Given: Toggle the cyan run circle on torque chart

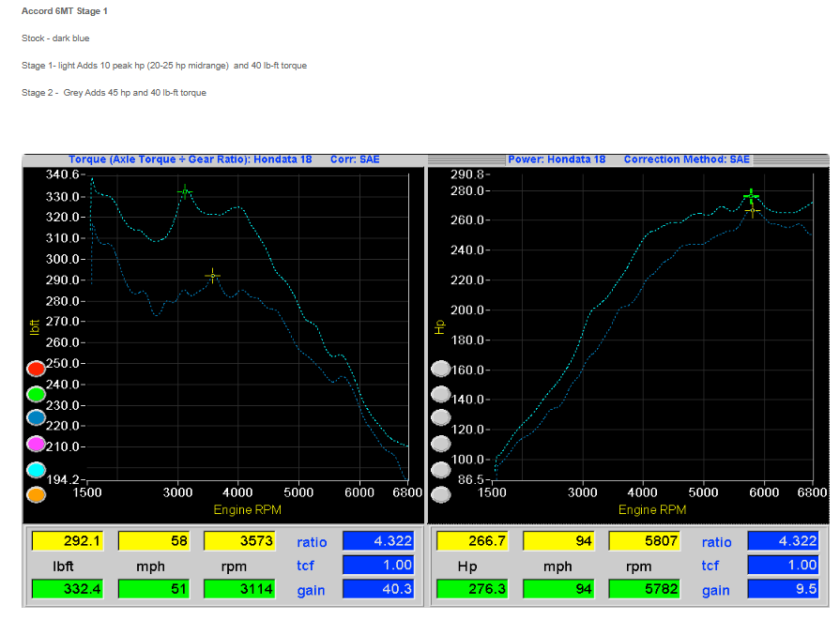Looking at the screenshot, I should (x=36, y=470).
